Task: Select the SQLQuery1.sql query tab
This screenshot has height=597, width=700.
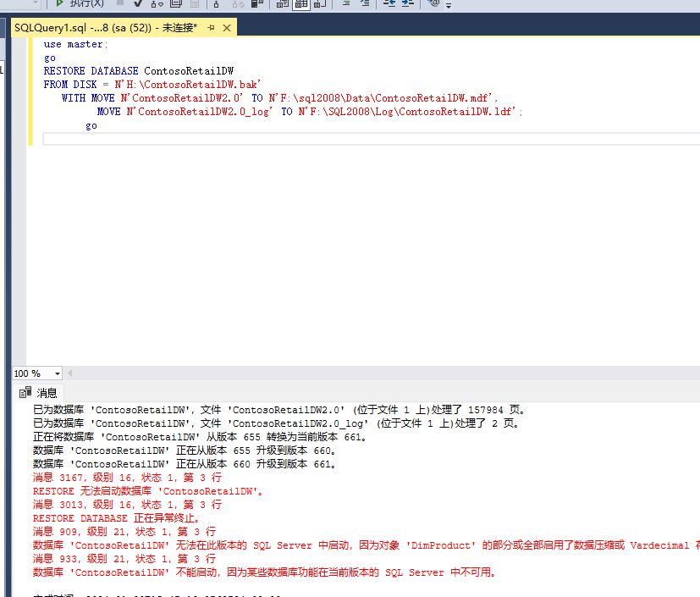Action: (105, 28)
